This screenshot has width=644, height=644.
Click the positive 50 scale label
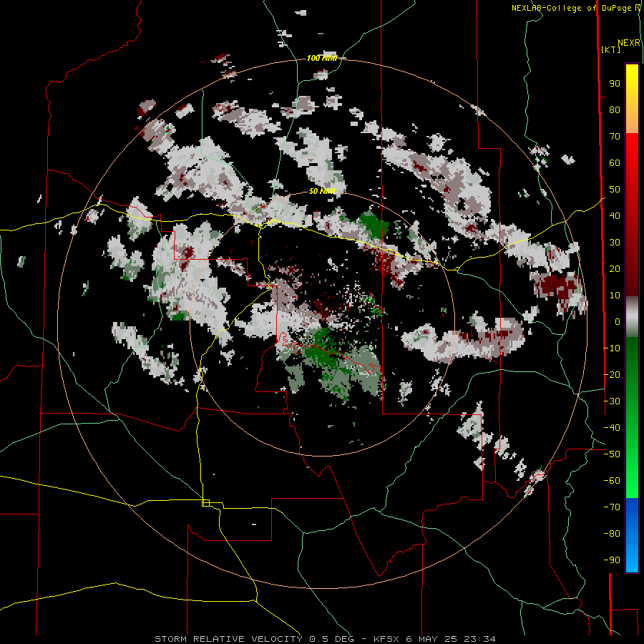(x=615, y=190)
